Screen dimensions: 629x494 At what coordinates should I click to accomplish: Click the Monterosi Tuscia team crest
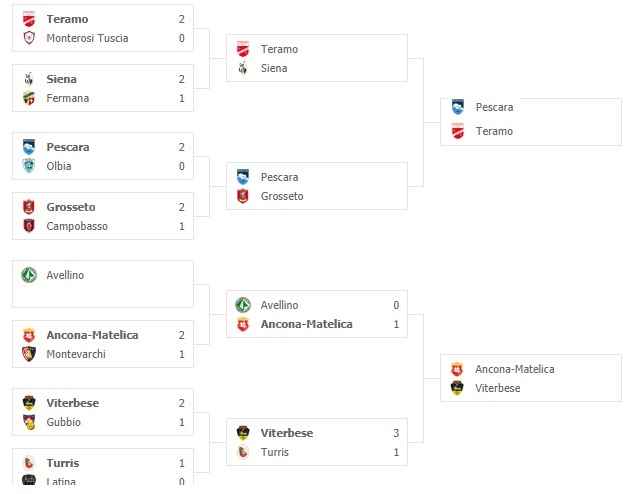point(29,38)
